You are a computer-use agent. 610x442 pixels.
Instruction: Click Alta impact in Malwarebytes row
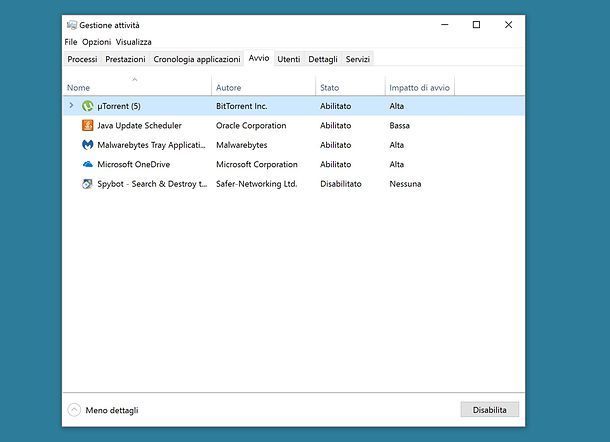(x=396, y=145)
